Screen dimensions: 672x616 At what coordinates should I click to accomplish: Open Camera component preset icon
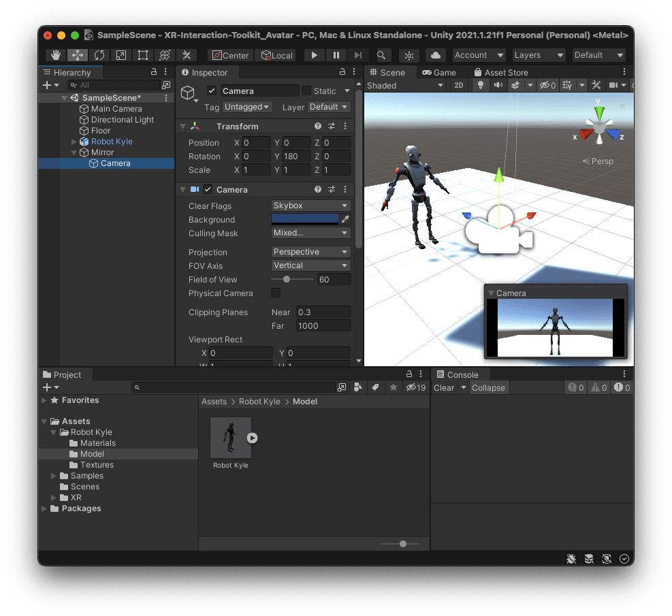(x=332, y=189)
